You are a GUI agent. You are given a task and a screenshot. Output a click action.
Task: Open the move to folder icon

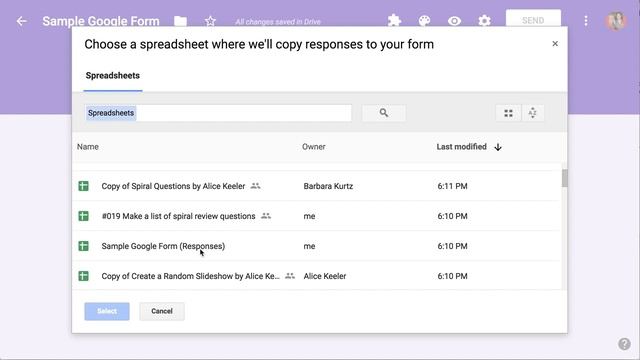pos(180,21)
